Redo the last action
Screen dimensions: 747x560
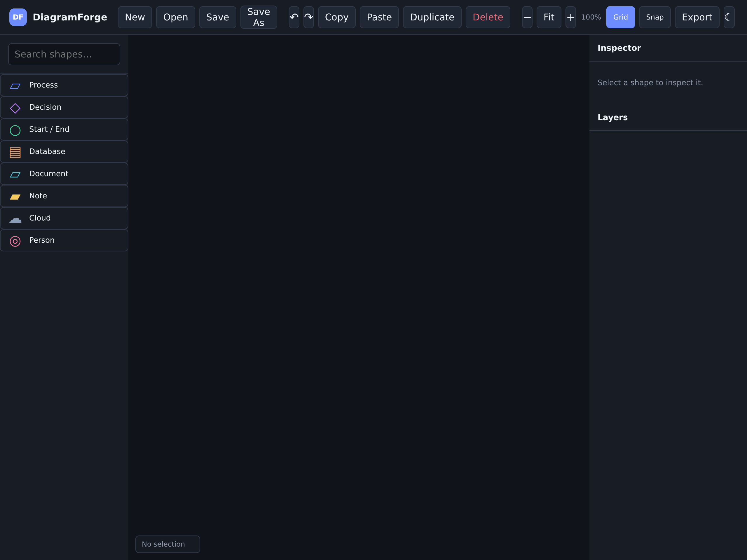point(308,17)
